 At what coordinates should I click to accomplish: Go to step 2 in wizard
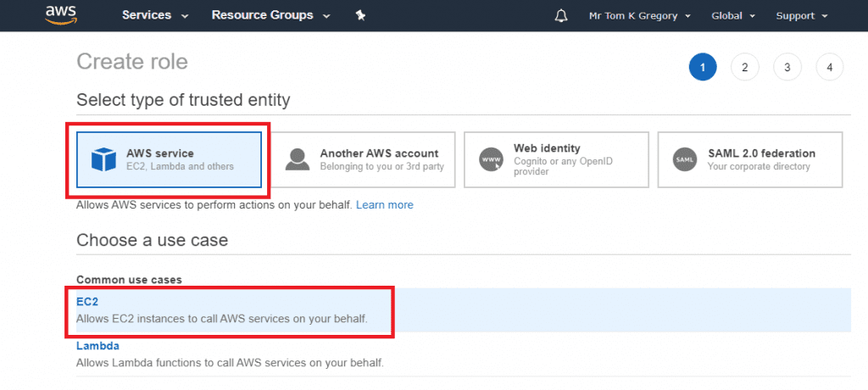(744, 67)
